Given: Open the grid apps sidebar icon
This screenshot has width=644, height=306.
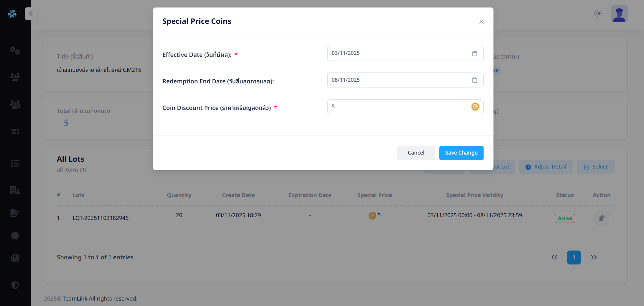Looking at the screenshot, I should [15, 132].
